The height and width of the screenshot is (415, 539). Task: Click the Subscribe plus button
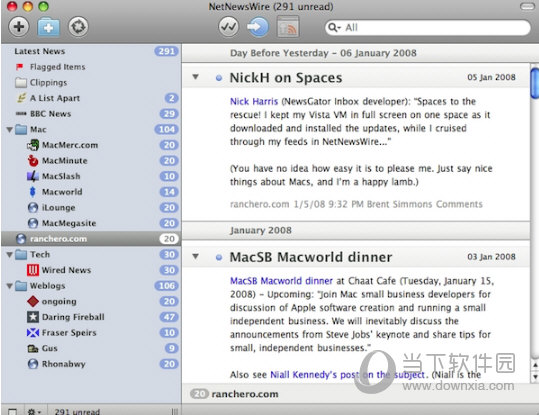(x=19, y=27)
